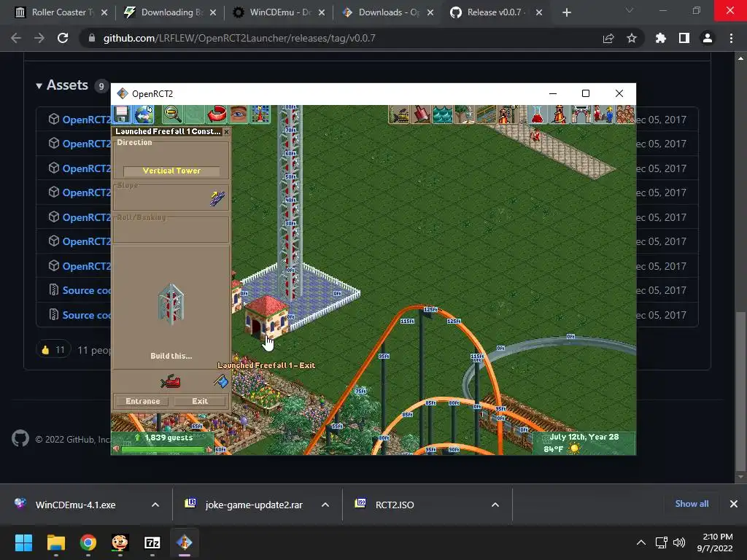Click the green park rating bar

163,449
